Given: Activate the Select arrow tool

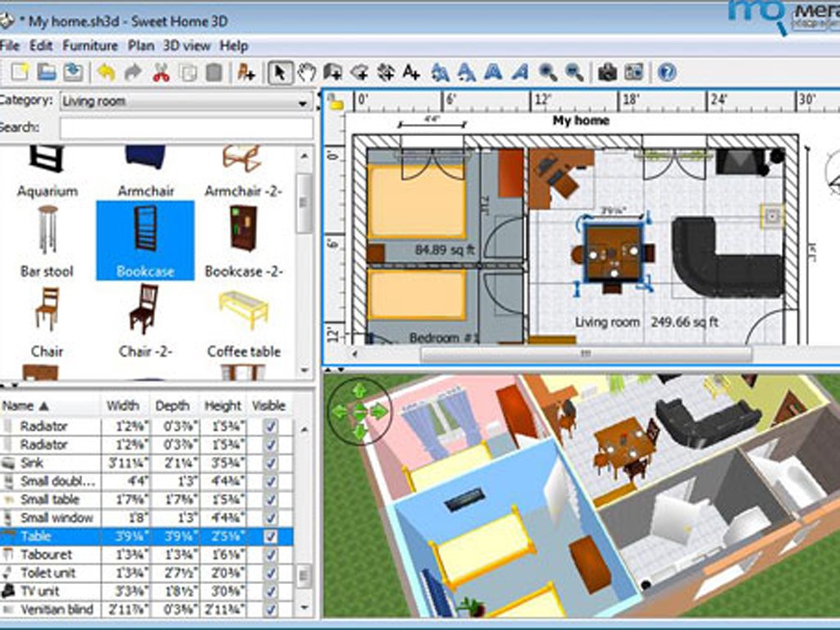Looking at the screenshot, I should (x=280, y=72).
